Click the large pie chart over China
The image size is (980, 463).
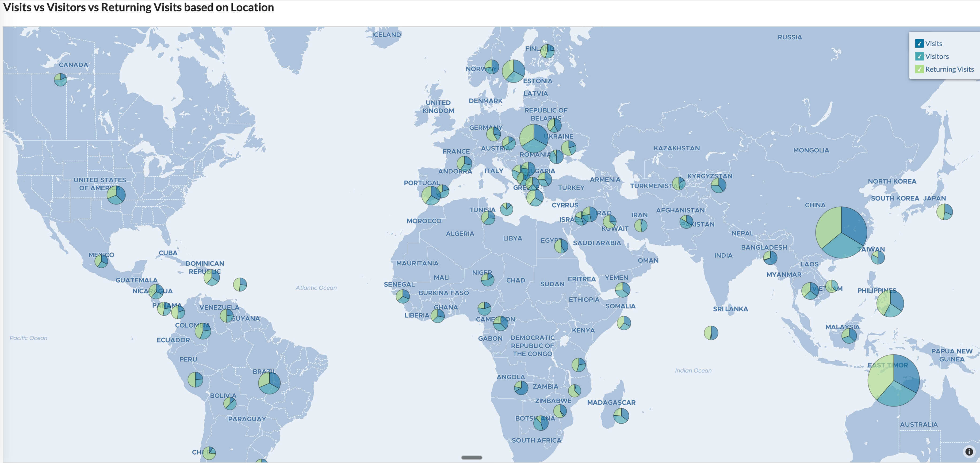841,232
